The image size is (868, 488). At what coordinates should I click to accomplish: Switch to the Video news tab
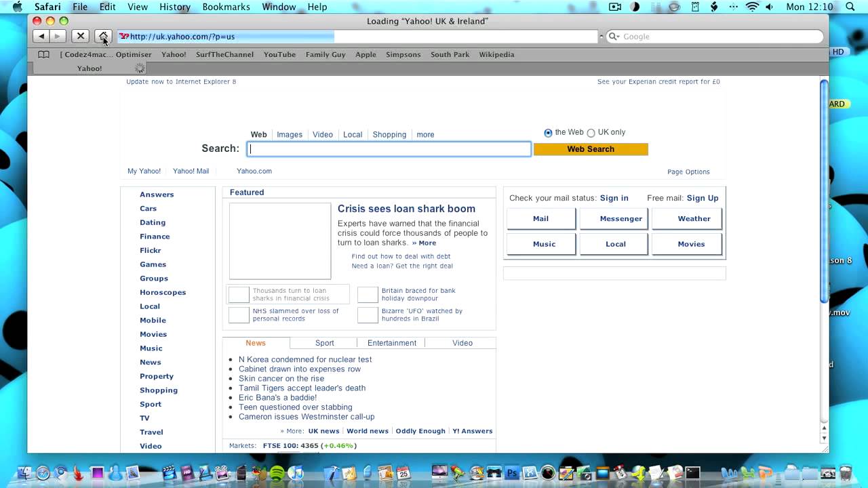click(x=462, y=343)
